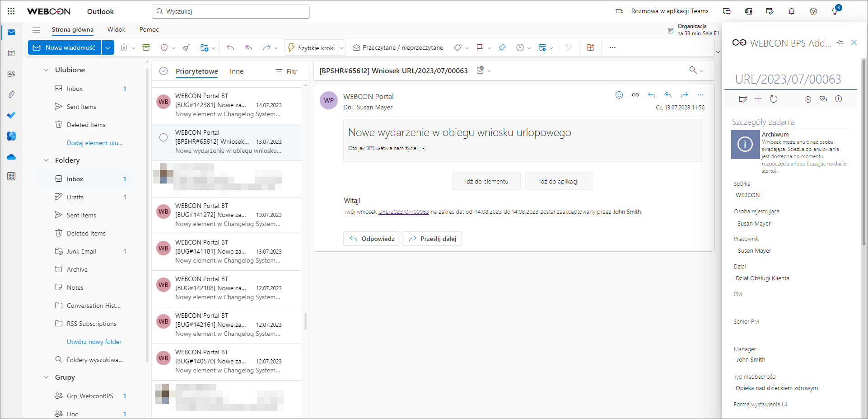This screenshot has height=419, width=868.
Task: Open the Nowa wiadomość dropdown arrow
Action: pyautogui.click(x=107, y=47)
